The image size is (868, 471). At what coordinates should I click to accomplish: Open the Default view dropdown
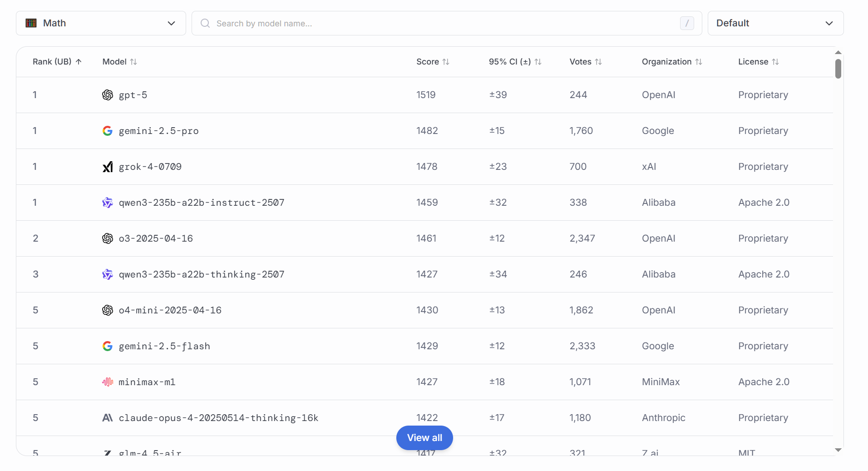tap(775, 23)
